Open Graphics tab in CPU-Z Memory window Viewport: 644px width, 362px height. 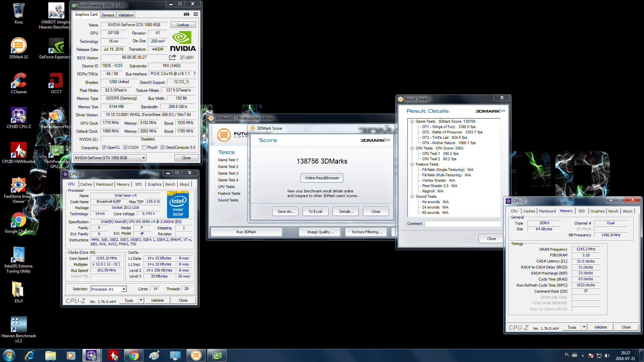598,211
